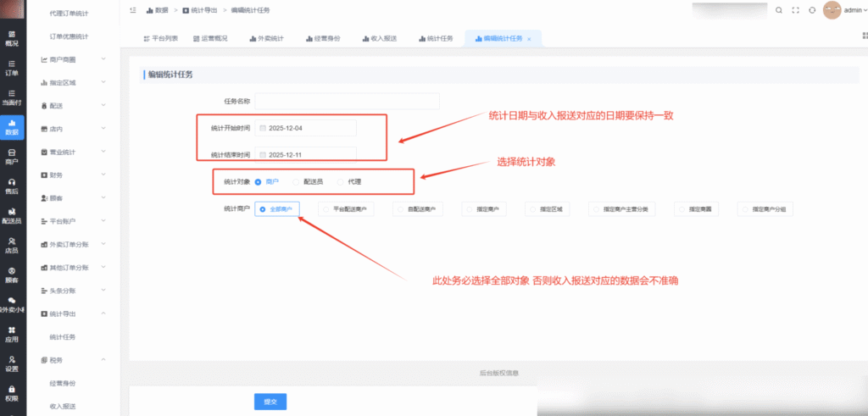Expand 店内 submenu
The width and height of the screenshot is (868, 416).
74,128
